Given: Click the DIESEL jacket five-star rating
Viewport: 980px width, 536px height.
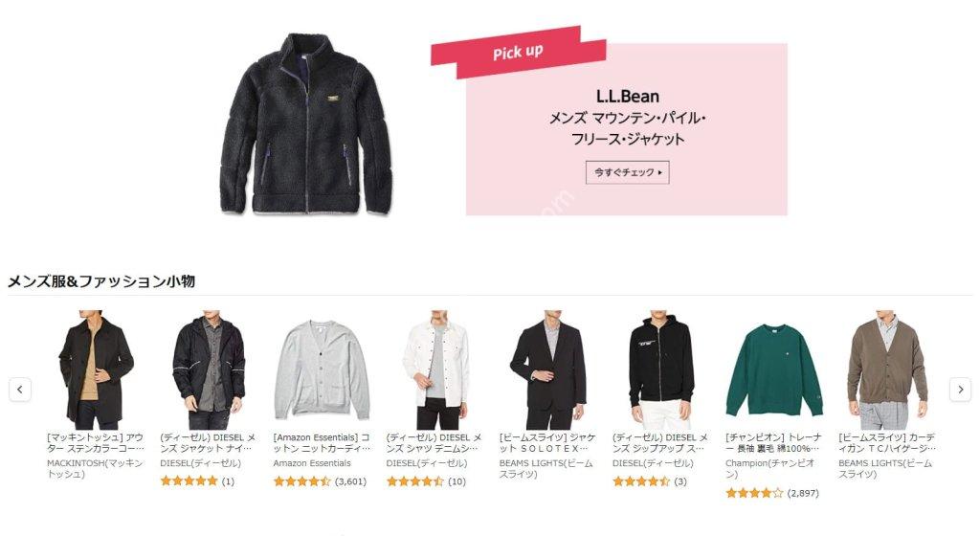Looking at the screenshot, I should coord(197,481).
